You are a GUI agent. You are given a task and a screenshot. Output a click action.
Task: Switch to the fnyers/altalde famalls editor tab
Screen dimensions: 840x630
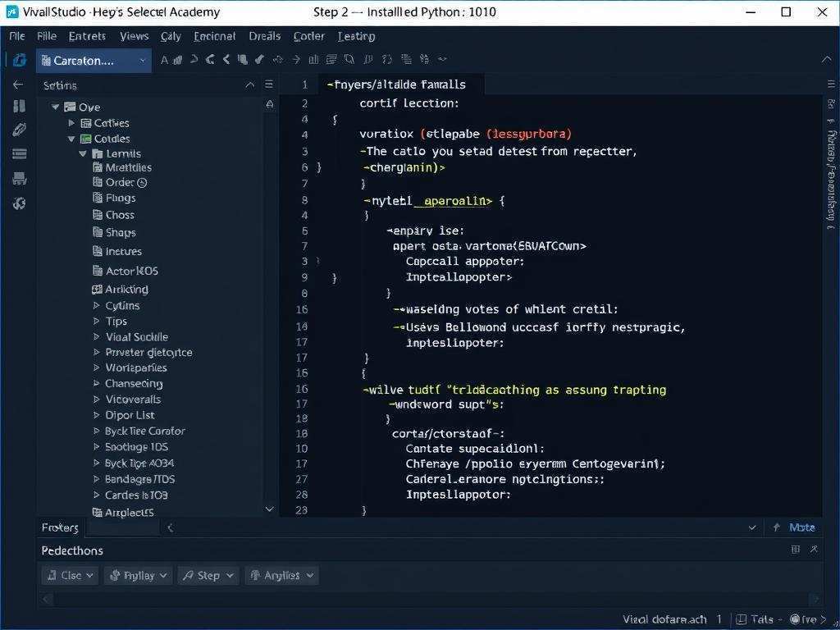[395, 84]
